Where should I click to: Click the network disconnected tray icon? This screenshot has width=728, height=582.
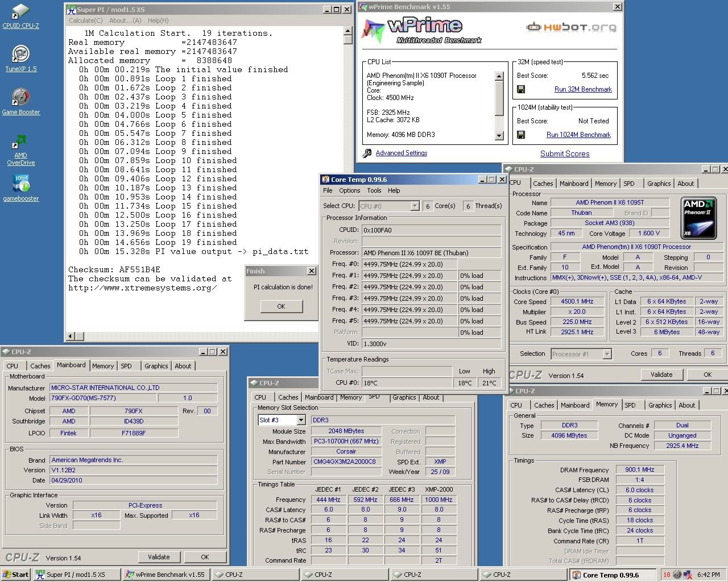[689, 575]
